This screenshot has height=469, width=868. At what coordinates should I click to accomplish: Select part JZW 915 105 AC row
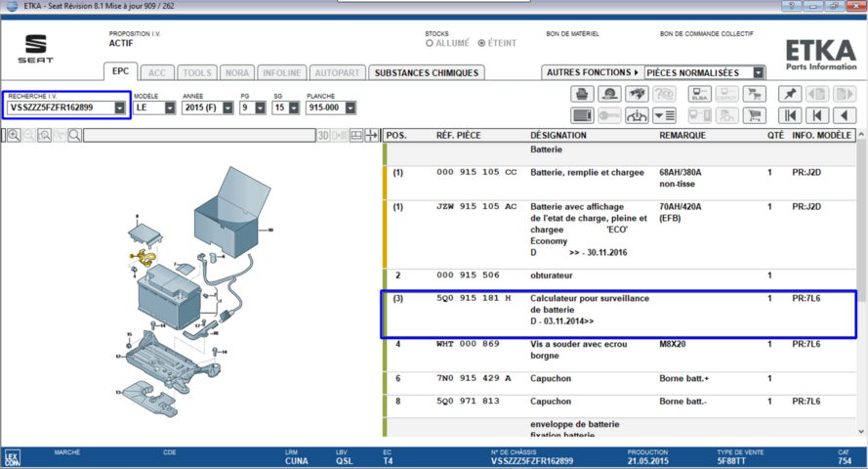[x=620, y=234]
